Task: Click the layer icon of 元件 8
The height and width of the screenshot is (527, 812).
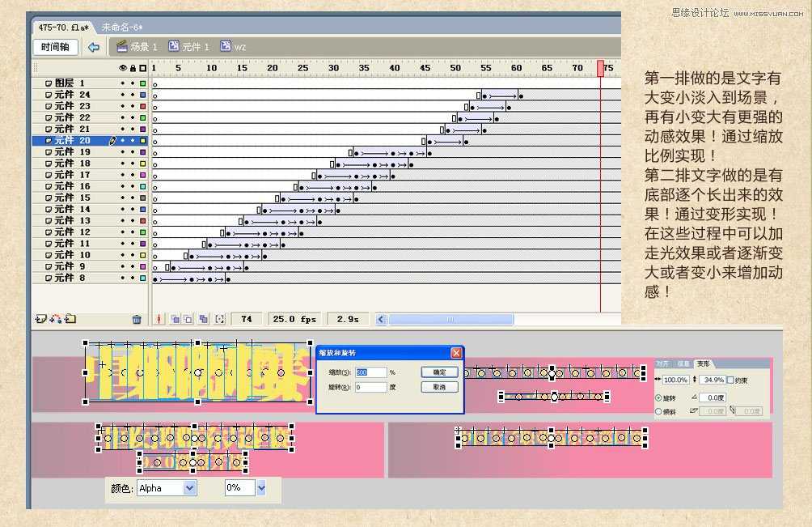Action: [x=49, y=278]
